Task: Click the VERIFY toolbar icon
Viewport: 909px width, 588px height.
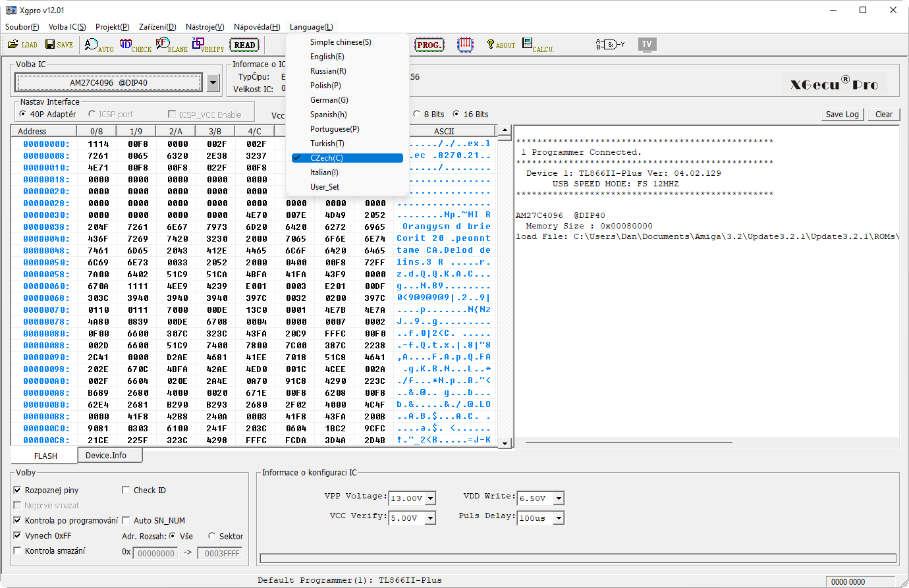Action: click(x=208, y=45)
